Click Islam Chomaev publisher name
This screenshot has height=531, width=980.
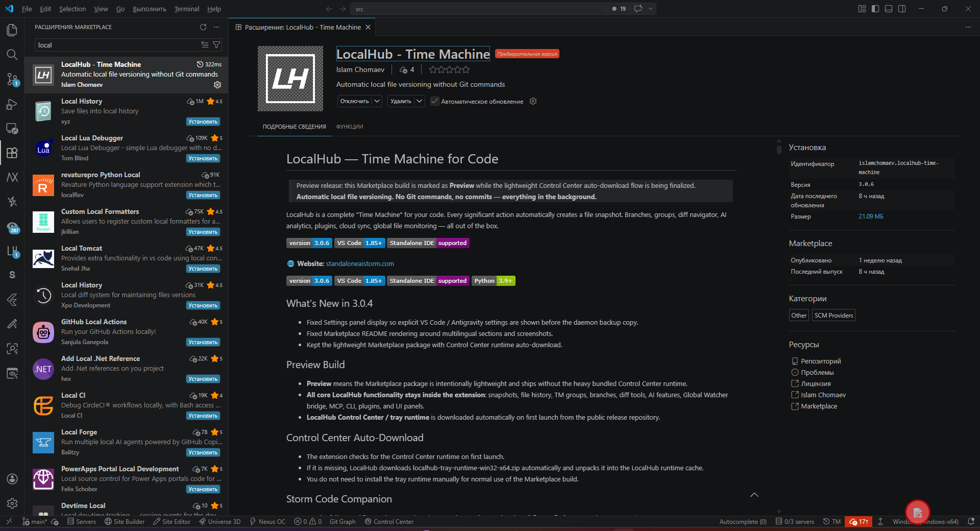pyautogui.click(x=360, y=69)
